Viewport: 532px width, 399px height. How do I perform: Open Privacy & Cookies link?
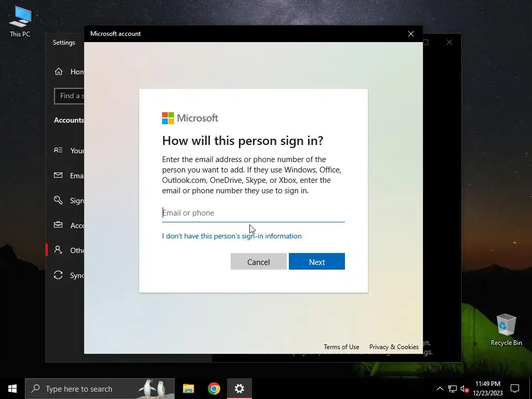tap(394, 347)
